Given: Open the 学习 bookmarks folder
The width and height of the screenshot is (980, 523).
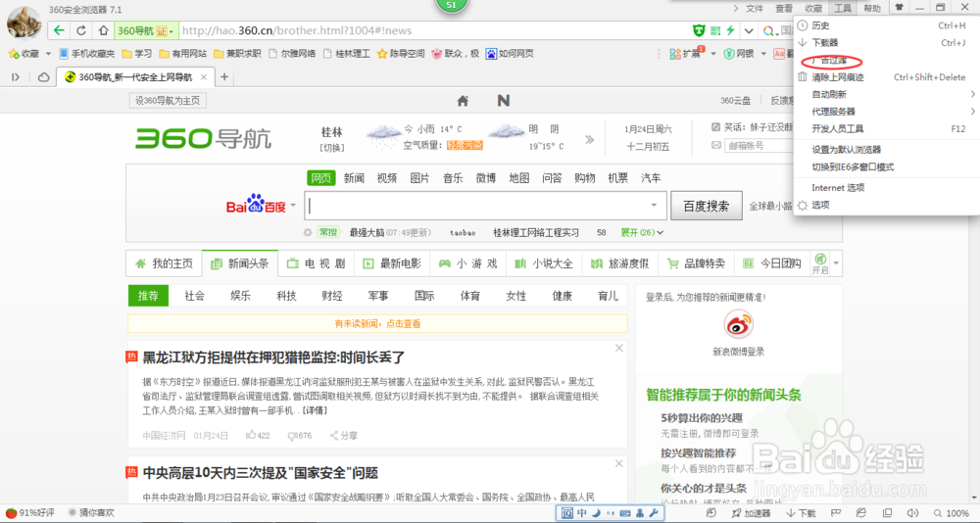Looking at the screenshot, I should coord(137,54).
